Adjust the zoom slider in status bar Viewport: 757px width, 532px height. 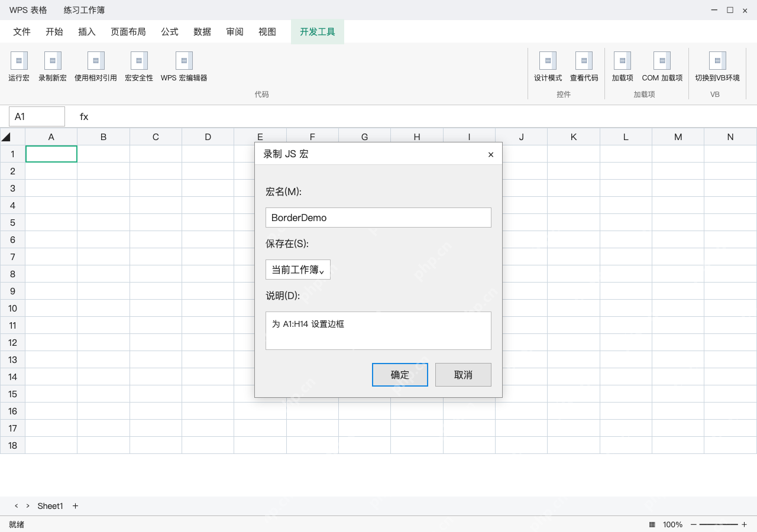pyautogui.click(x=719, y=524)
